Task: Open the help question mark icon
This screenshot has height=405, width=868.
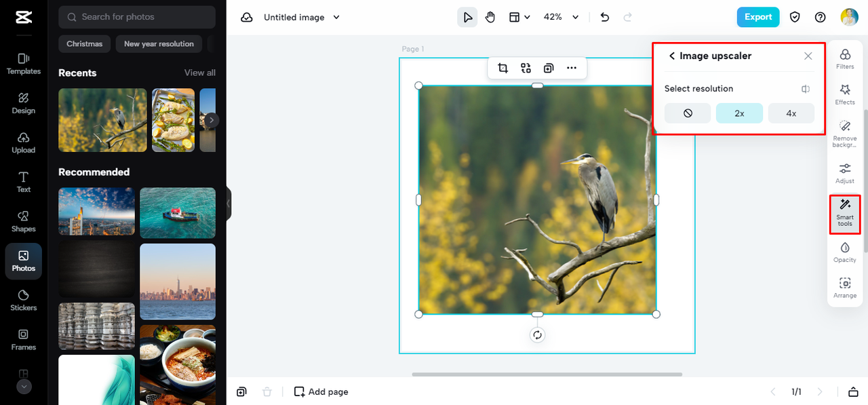Action: coord(821,18)
